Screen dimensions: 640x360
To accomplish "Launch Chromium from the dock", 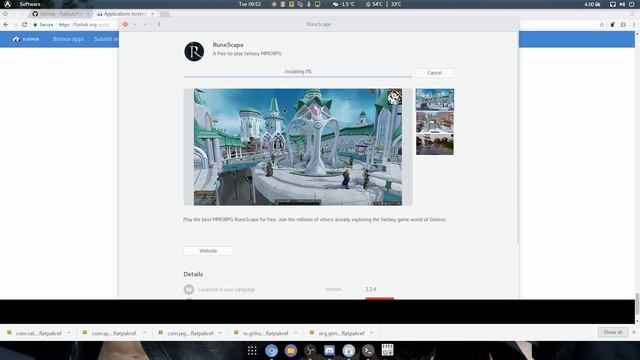I will click(271, 350).
